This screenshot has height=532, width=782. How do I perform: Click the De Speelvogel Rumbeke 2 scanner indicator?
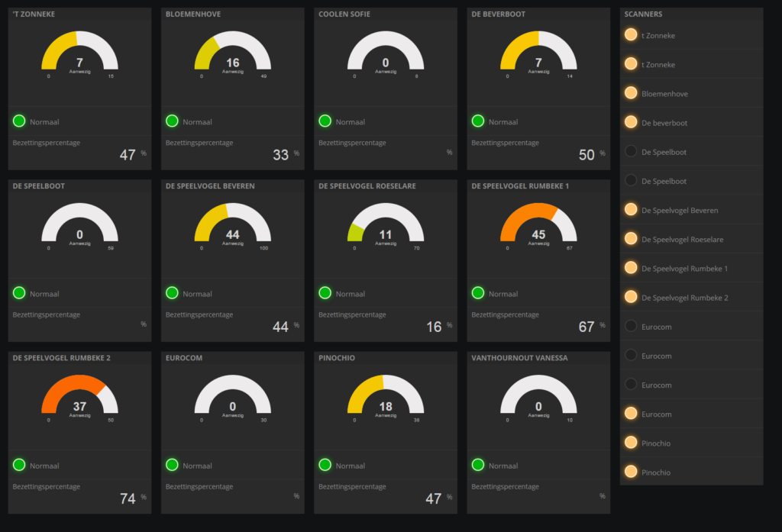point(631,297)
